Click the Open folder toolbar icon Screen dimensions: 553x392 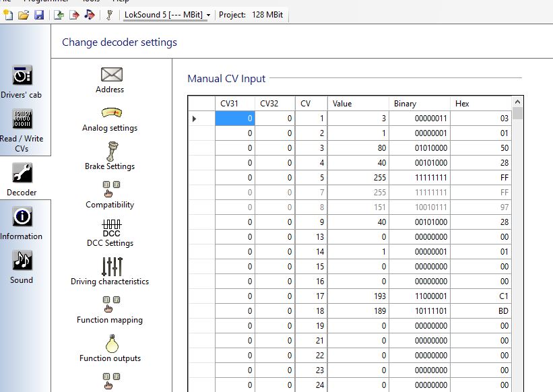coord(24,14)
